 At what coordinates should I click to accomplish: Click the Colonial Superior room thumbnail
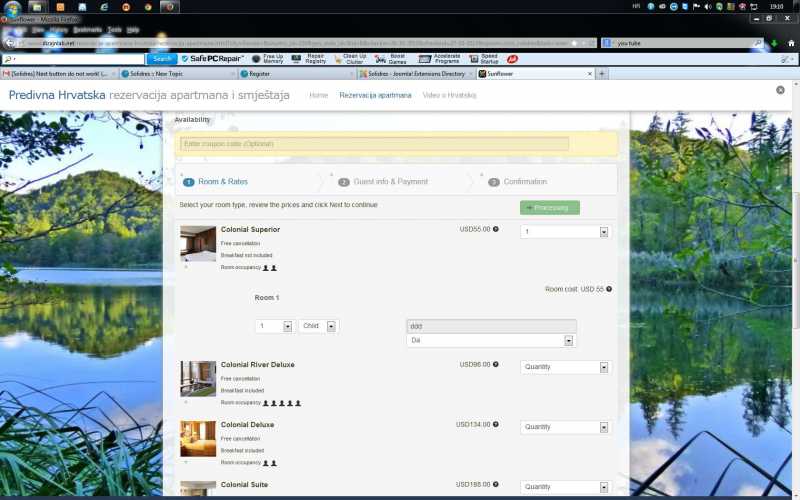(x=198, y=244)
